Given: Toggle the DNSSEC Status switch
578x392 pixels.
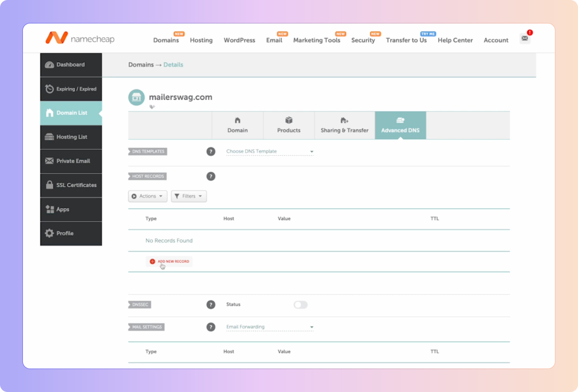Looking at the screenshot, I should (300, 305).
